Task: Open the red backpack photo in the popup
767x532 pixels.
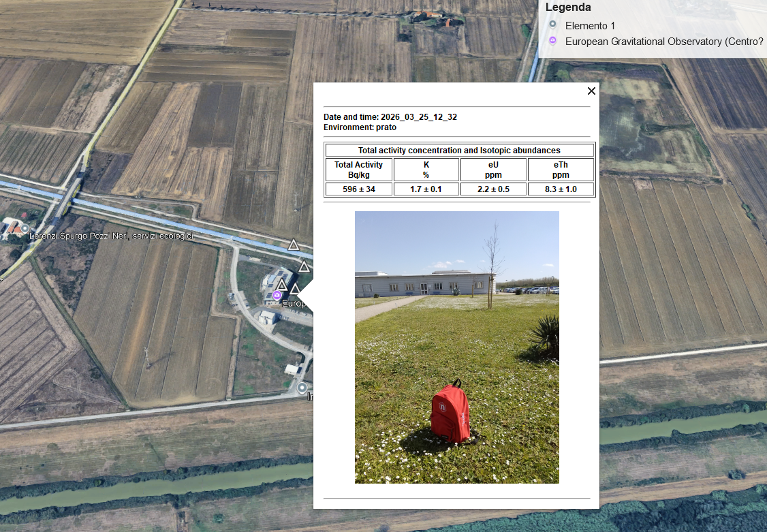Action: [456, 347]
